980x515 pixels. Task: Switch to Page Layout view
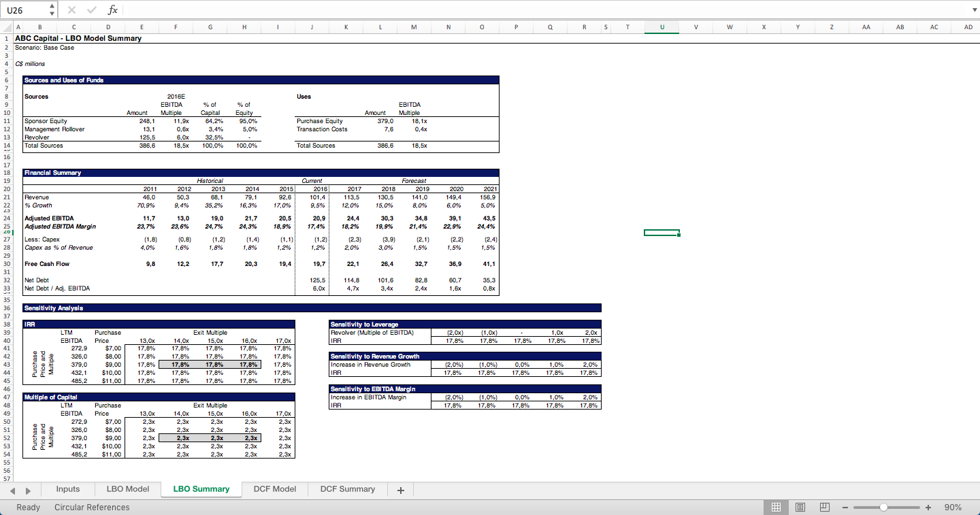[800, 508]
